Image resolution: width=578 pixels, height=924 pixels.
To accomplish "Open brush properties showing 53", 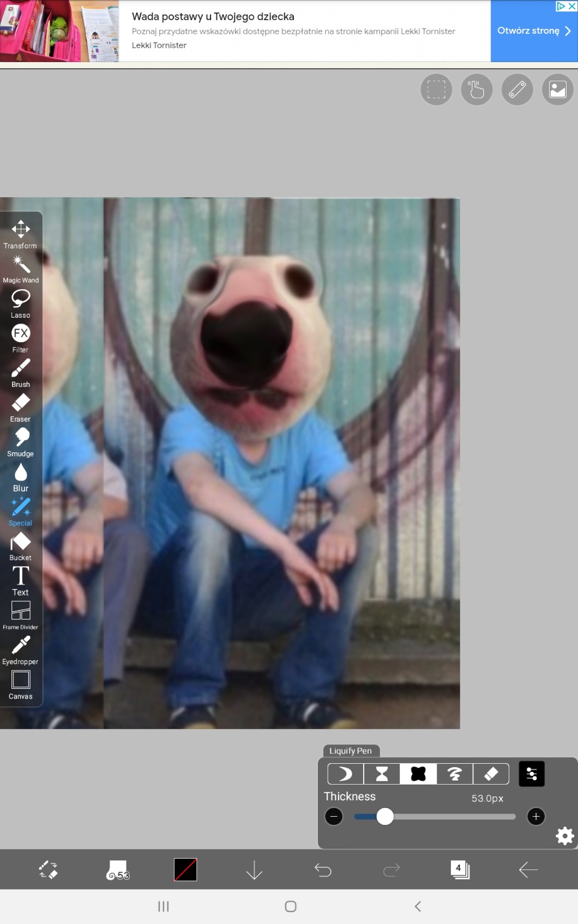I will pos(118,870).
